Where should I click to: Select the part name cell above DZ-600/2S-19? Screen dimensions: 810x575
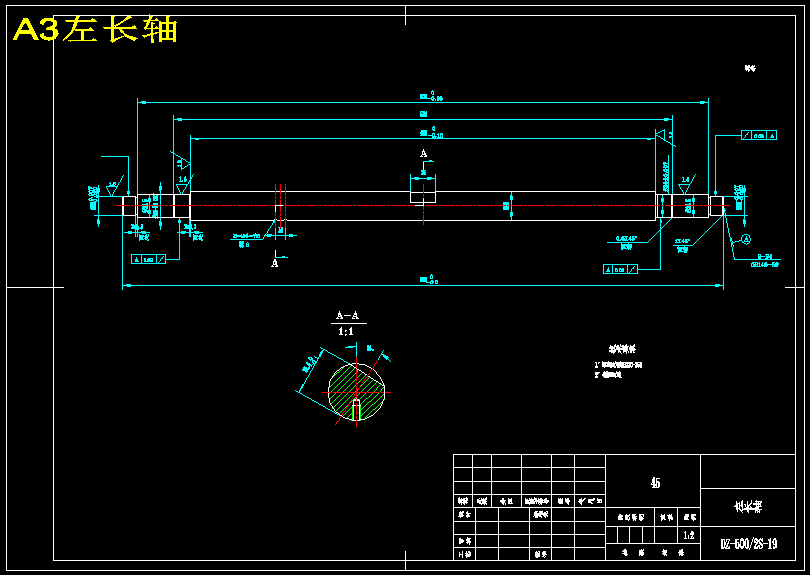748,506
